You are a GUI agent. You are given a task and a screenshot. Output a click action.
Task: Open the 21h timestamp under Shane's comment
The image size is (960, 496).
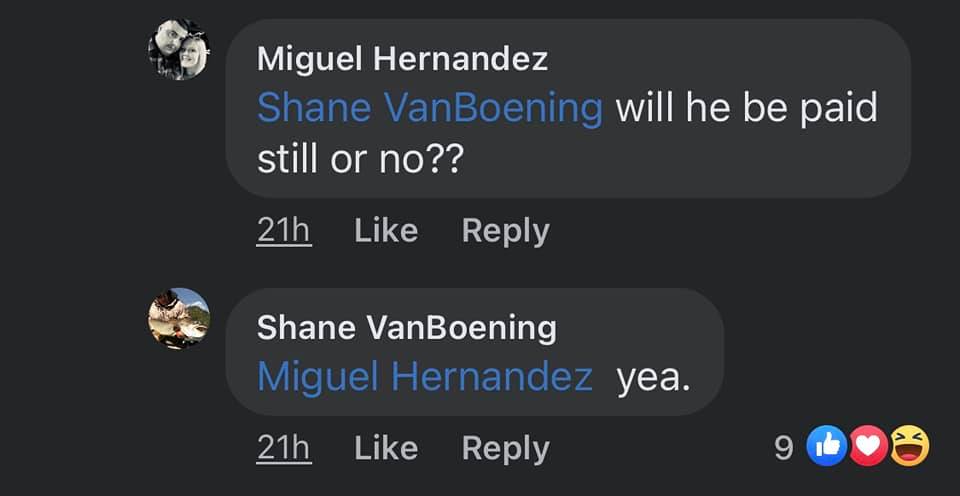click(284, 449)
